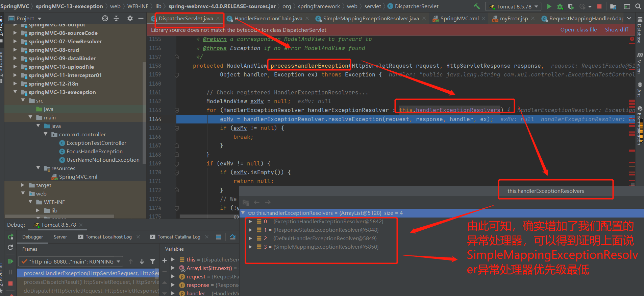Click Update application refresh icon in Debug panel
The image size is (644, 296).
click(10, 247)
